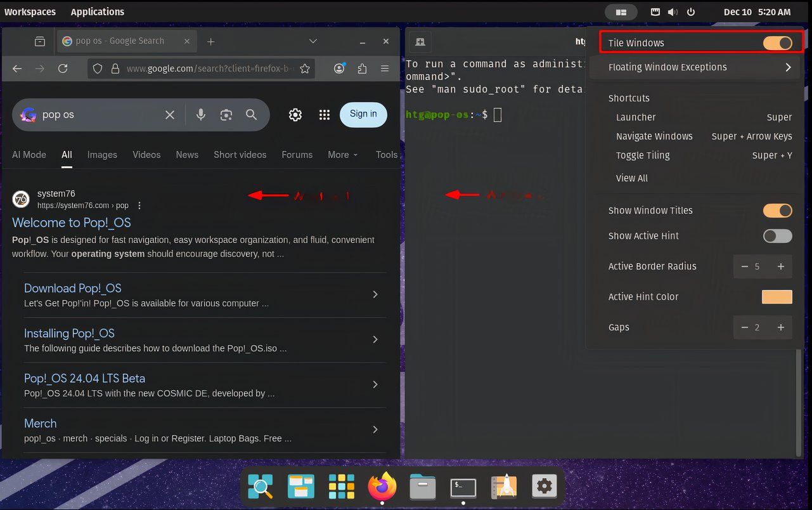This screenshot has height=510, width=812.
Task: Open the Workspaces menu in the top bar
Action: pyautogui.click(x=30, y=11)
